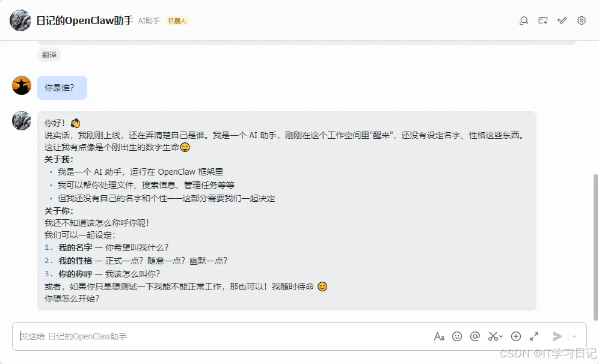Screen dimensions: 599x364
Task: Open the search icon in the chat header
Action: point(524,20)
